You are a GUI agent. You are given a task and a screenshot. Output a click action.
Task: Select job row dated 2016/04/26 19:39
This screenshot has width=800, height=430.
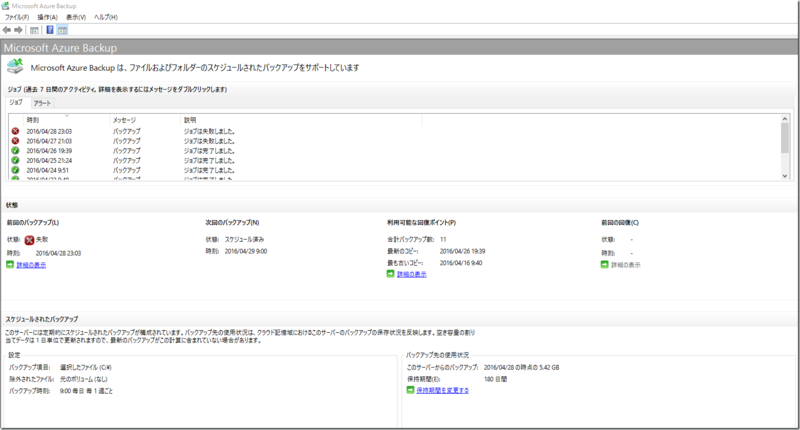[x=394, y=150]
